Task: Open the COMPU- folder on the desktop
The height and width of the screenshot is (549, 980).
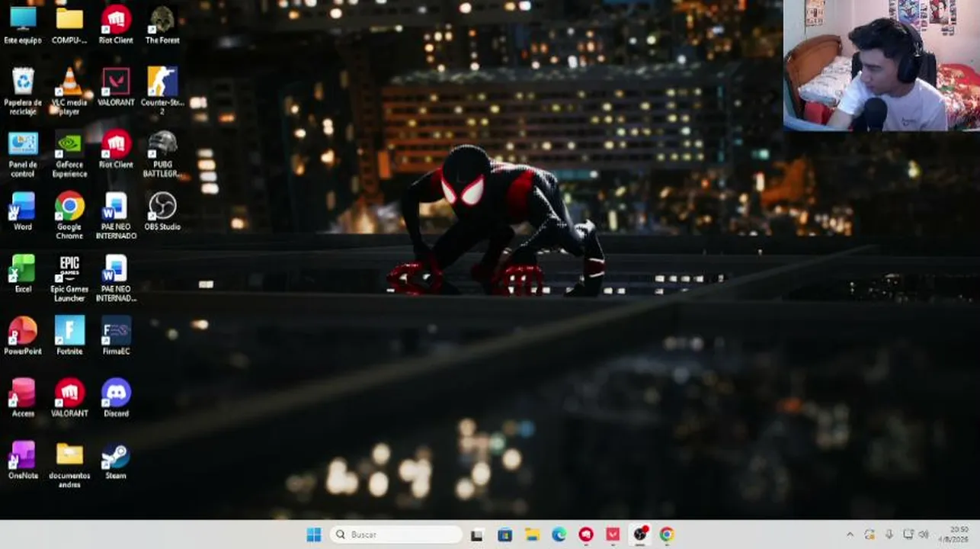Action: click(69, 24)
